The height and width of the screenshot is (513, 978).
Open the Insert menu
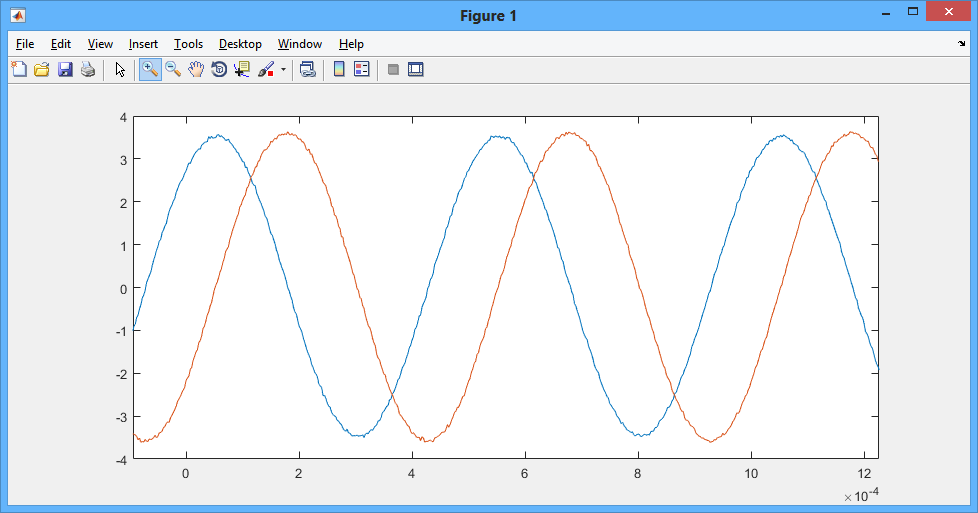tap(143, 44)
